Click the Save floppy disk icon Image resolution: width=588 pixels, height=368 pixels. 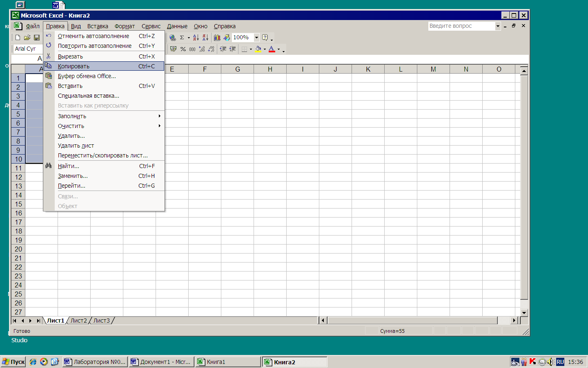point(37,38)
